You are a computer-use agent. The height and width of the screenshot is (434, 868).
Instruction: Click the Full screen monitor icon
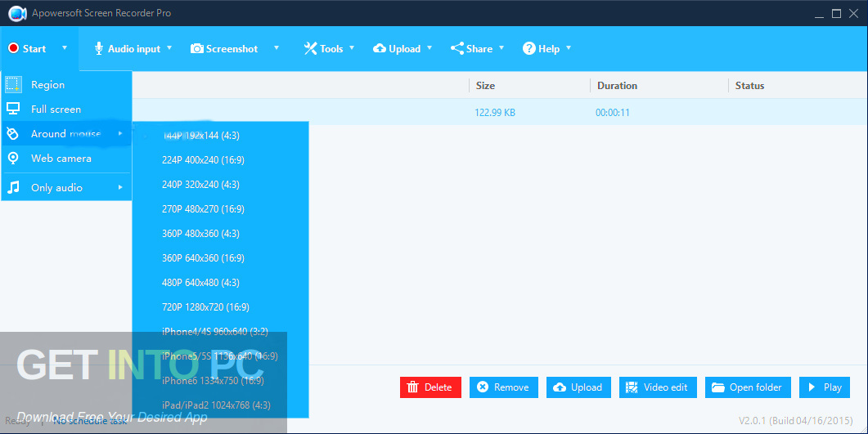coord(13,109)
